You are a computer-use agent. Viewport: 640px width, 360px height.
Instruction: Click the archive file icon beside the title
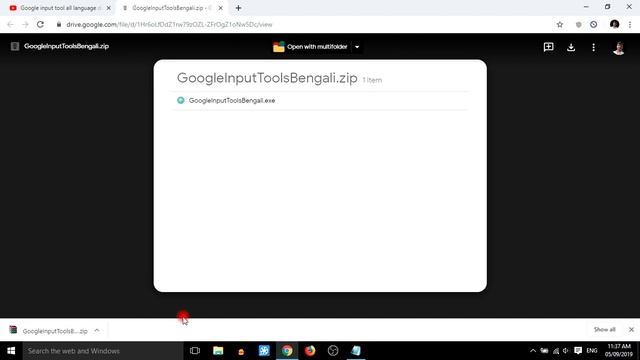click(15, 46)
